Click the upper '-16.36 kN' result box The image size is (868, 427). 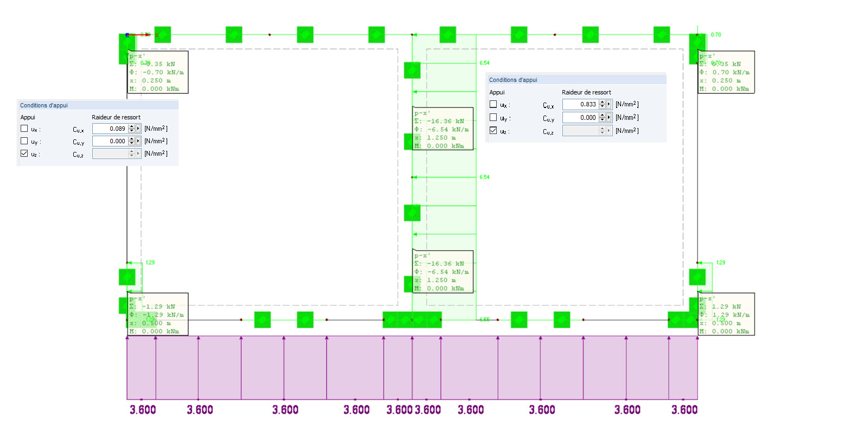pos(443,129)
